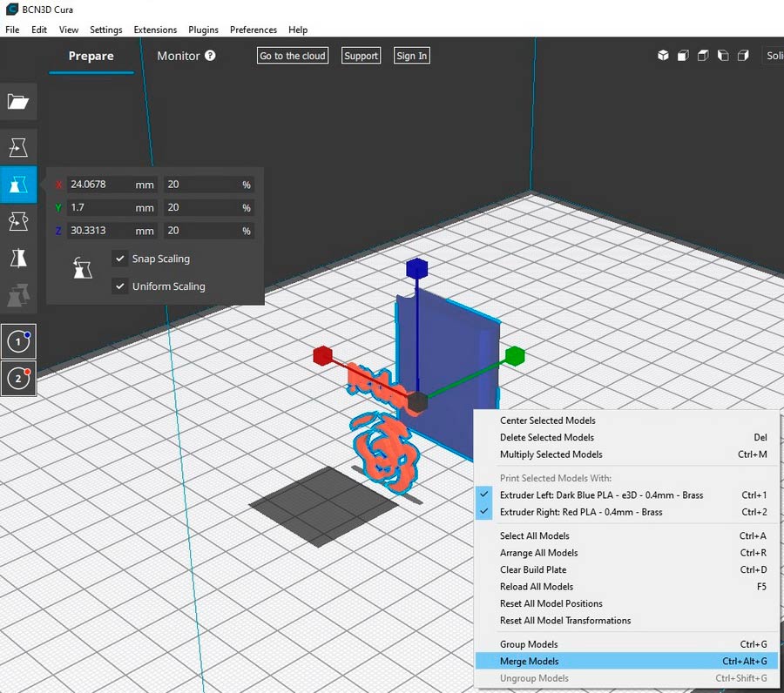Open the Solid view mode dropdown
784x693 pixels.
point(773,56)
